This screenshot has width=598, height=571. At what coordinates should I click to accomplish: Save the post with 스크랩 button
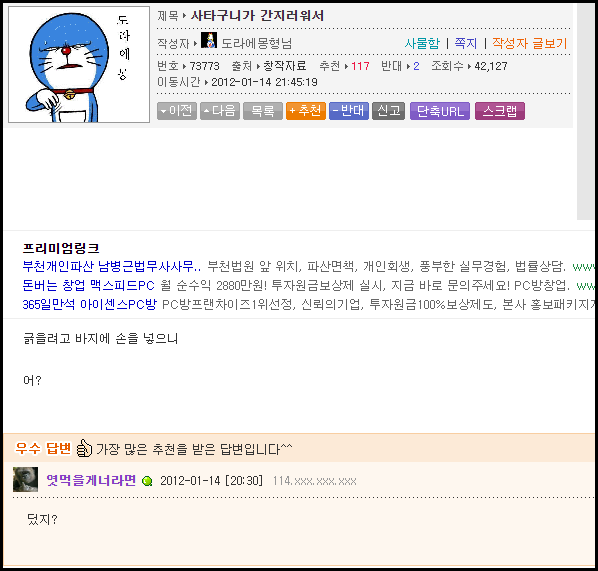click(x=500, y=111)
